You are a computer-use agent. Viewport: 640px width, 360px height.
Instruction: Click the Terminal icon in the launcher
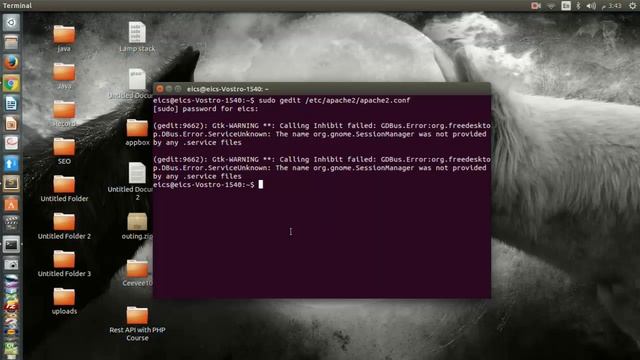(x=11, y=244)
